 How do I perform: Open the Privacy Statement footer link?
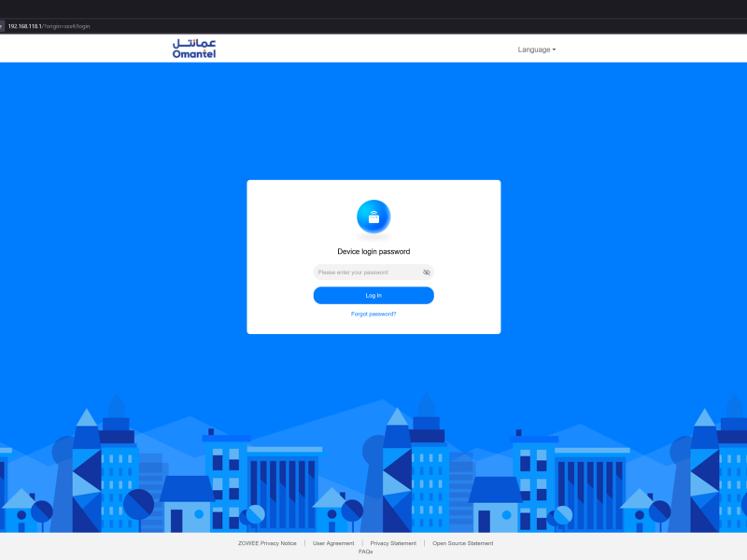[x=393, y=543]
